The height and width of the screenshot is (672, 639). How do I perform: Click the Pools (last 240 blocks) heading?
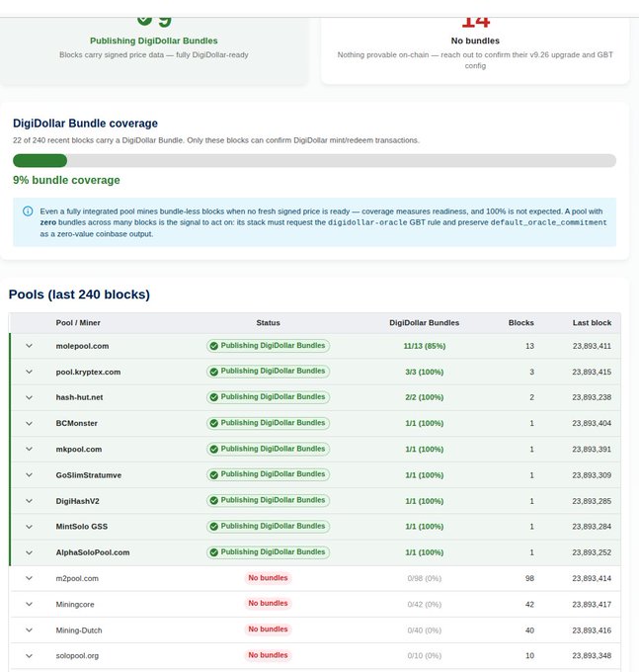point(79,294)
